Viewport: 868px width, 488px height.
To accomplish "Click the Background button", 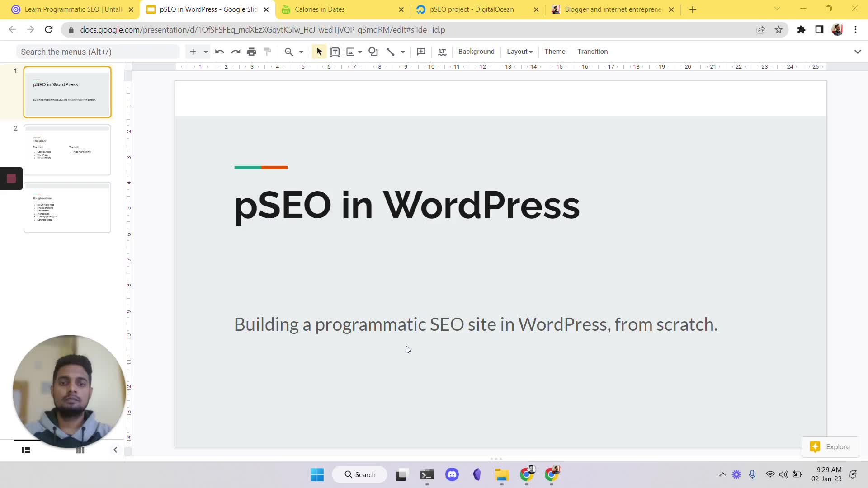I will (476, 52).
